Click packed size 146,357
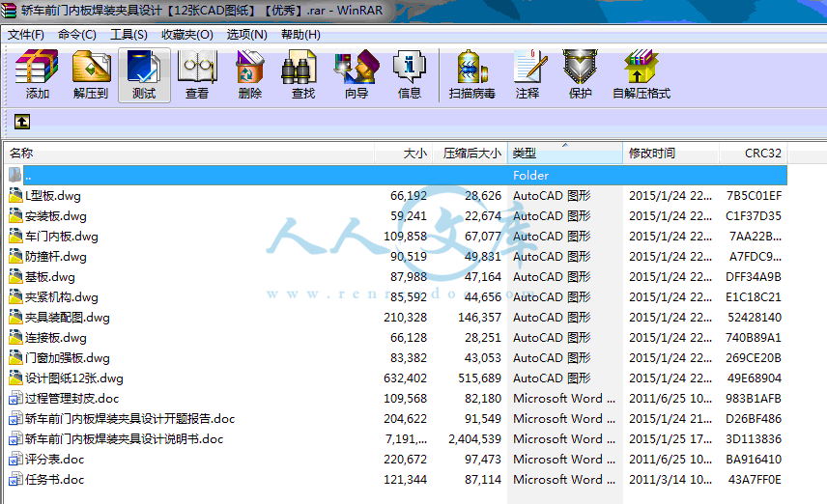Screen dimensions: 827x504 (x=479, y=318)
